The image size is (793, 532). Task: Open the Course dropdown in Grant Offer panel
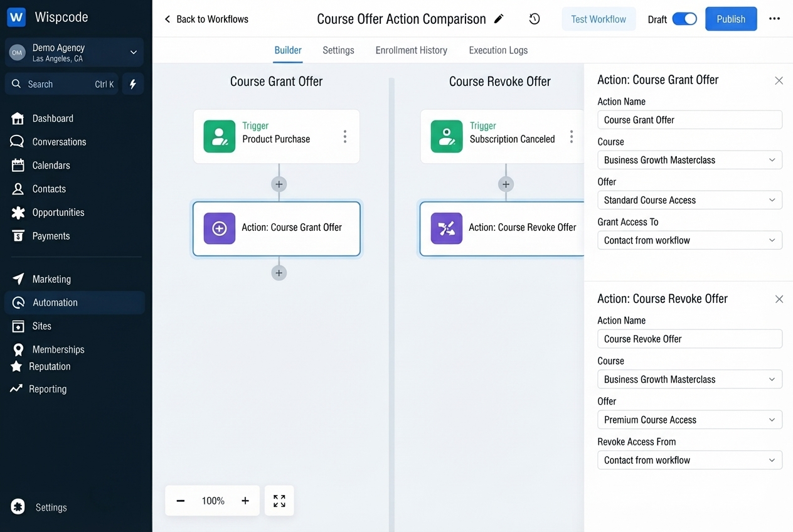tap(689, 160)
